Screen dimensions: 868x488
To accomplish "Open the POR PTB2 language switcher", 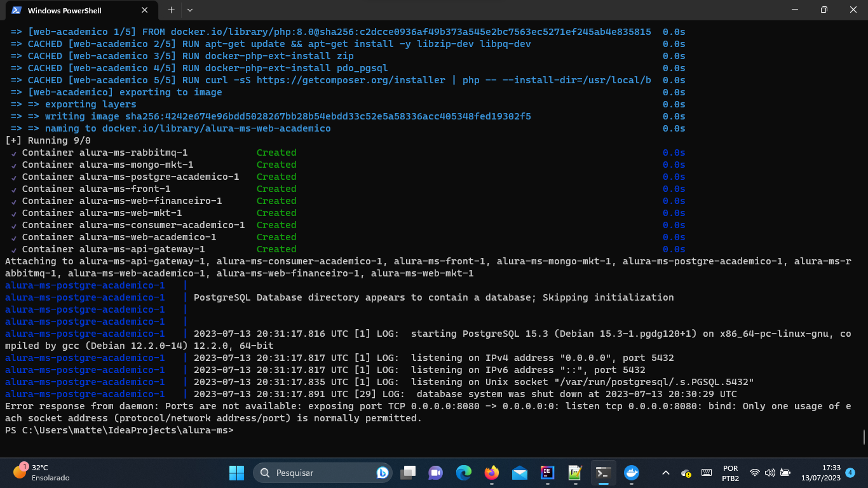I will 730,473.
